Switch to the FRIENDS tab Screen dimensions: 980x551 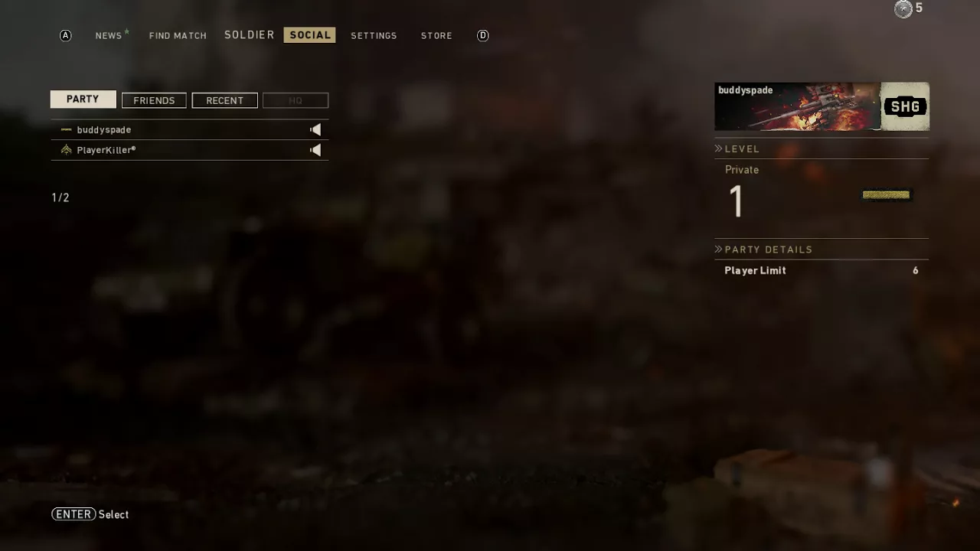pyautogui.click(x=154, y=100)
